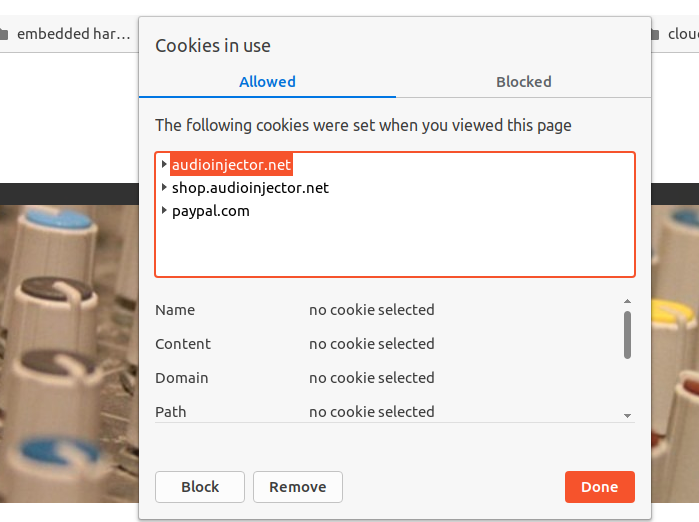Expand the paypal.com tree arrow
This screenshot has width=699, height=522.
click(x=164, y=210)
